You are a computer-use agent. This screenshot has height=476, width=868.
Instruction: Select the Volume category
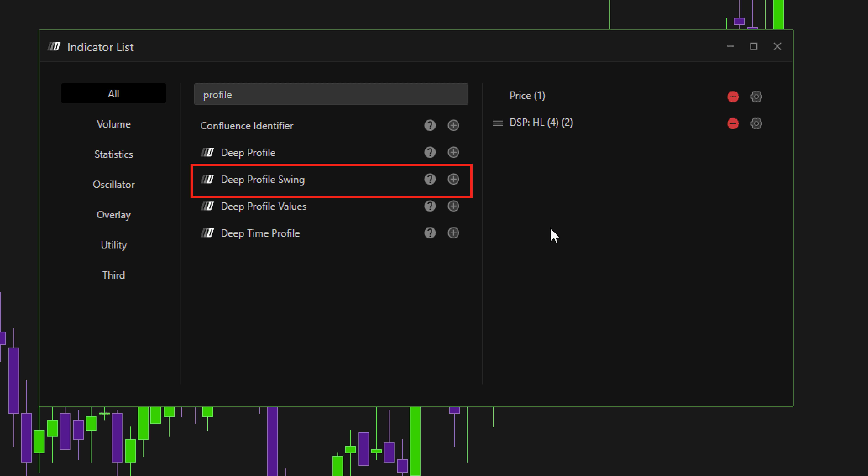pos(114,124)
